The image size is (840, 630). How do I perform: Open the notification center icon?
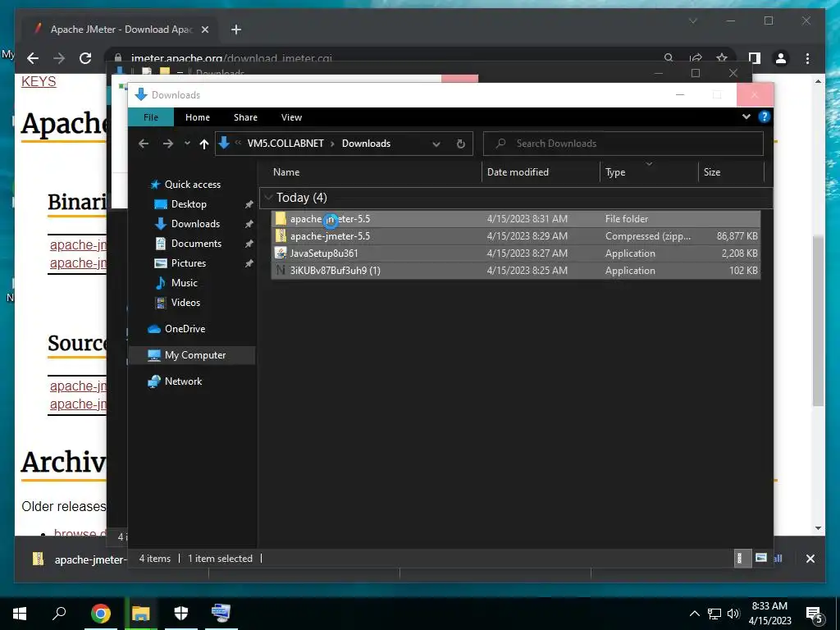[815, 615]
